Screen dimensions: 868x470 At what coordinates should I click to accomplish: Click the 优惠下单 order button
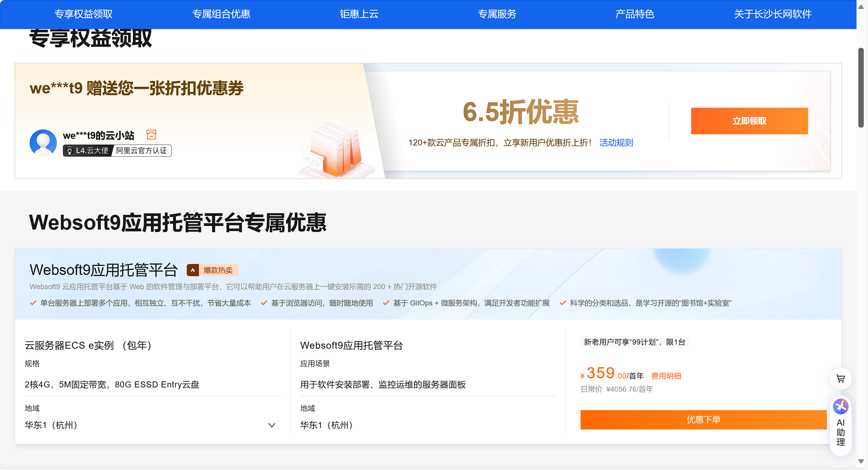pos(703,419)
